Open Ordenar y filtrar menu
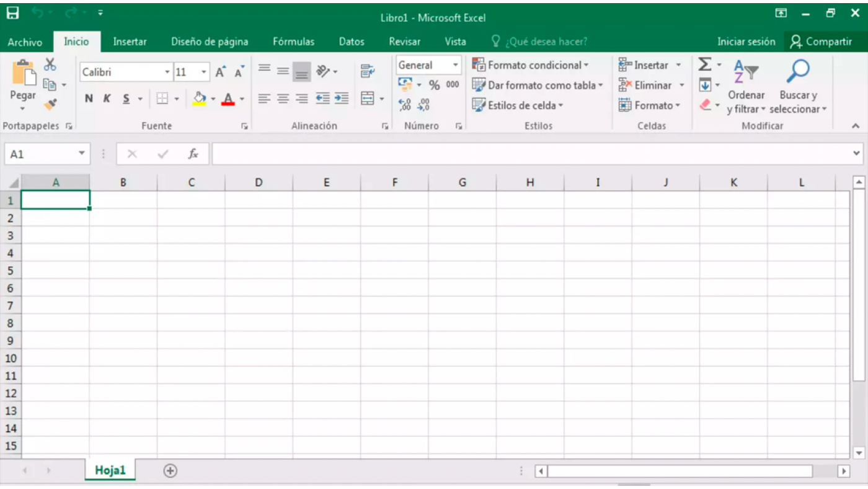This screenshot has width=868, height=489. [746, 86]
